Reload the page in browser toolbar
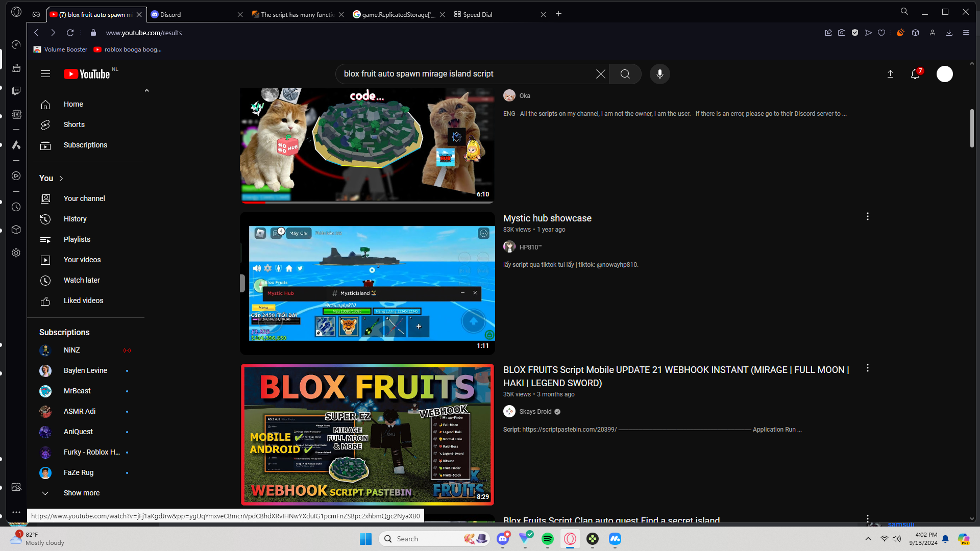Screen dimensions: 980x551 coord(70,33)
